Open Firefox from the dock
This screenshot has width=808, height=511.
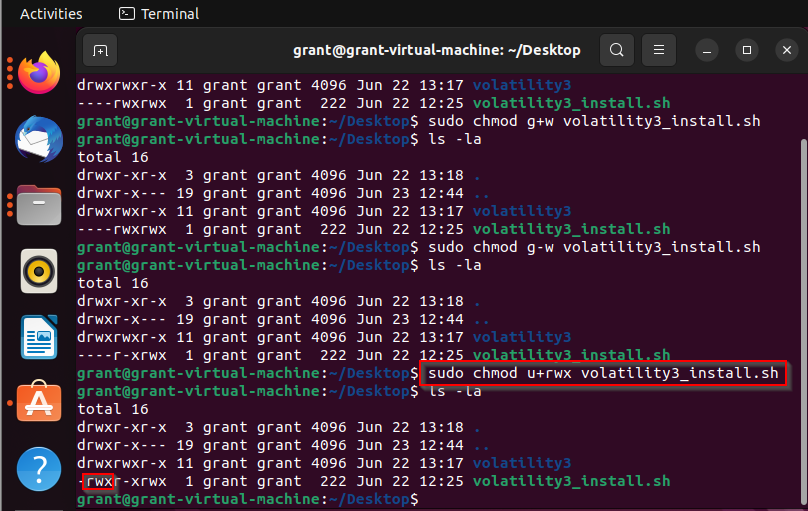[39, 73]
